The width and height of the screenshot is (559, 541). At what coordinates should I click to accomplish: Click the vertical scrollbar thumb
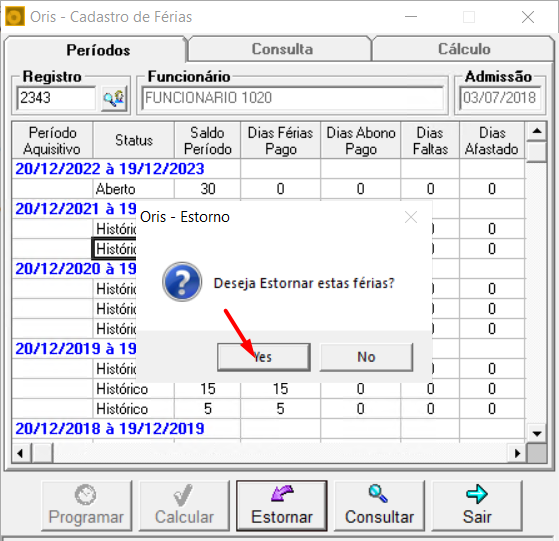tap(537, 152)
